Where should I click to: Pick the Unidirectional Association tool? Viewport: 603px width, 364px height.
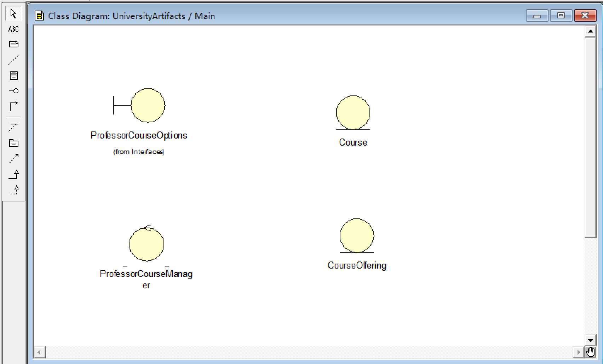pyautogui.click(x=13, y=106)
